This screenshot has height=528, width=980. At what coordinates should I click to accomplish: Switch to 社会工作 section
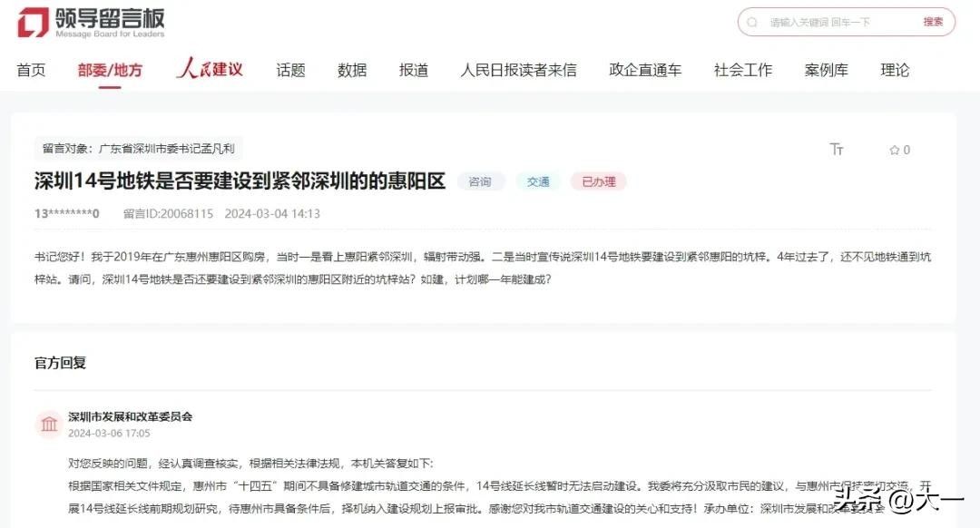point(743,70)
